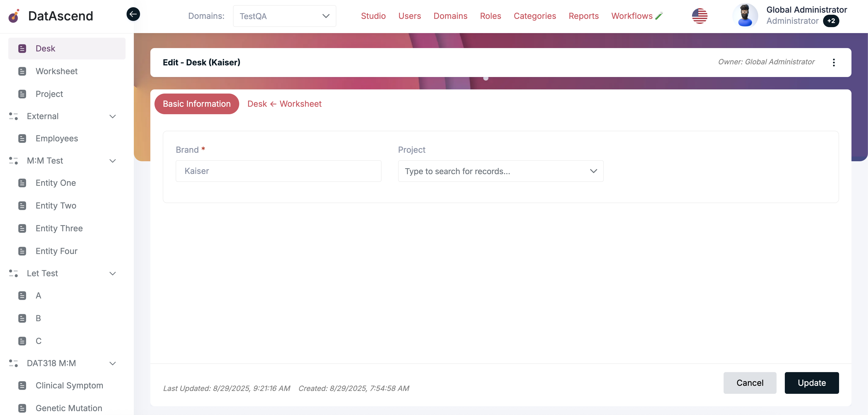
Task: Click the Update button
Action: (x=811, y=383)
